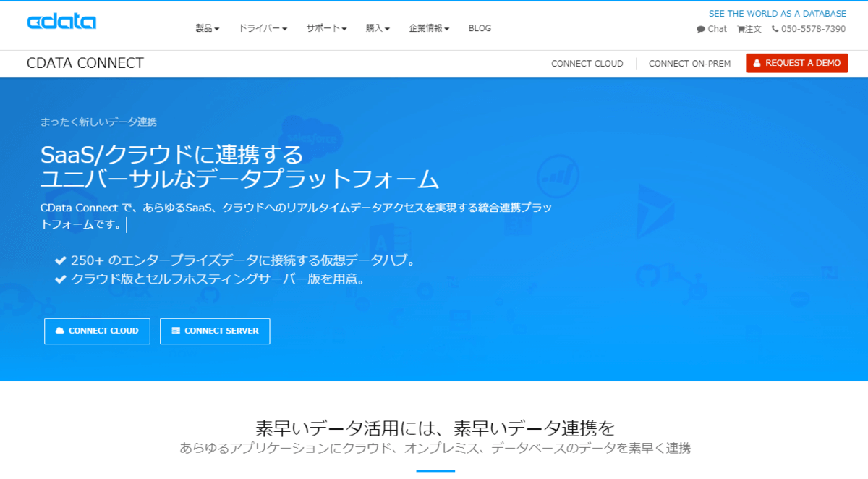Open the 企業情報 dropdown menu

[x=429, y=28]
